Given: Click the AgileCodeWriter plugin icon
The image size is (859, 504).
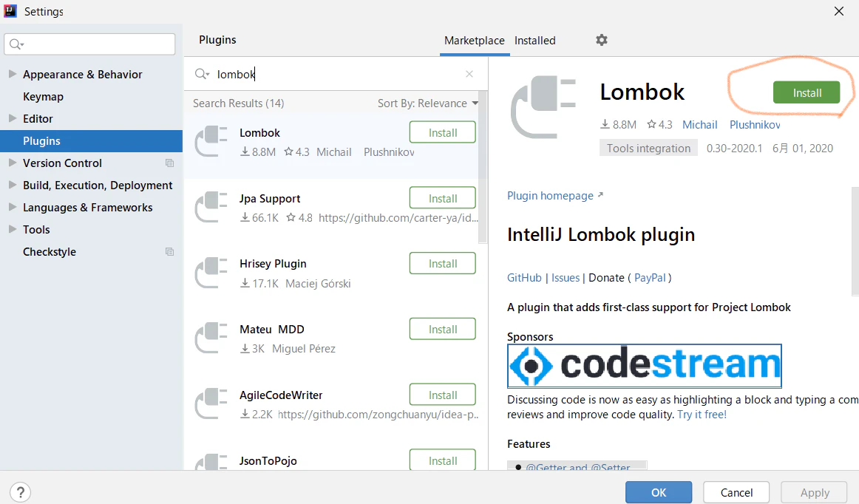Looking at the screenshot, I should click(x=211, y=403).
